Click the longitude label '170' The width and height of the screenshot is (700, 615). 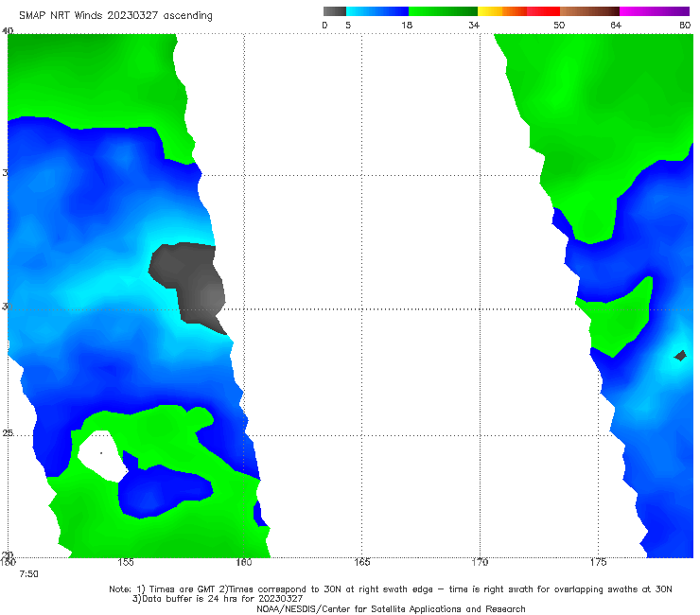click(480, 562)
